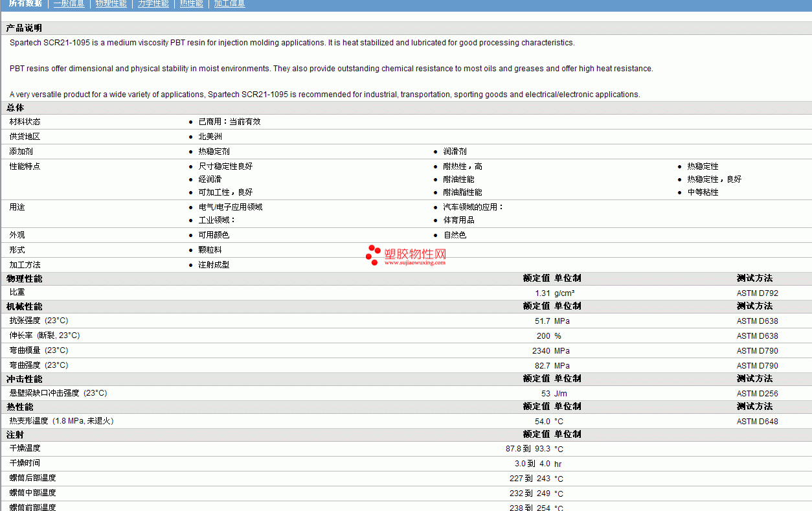Click the paragraph starting 'PBT resins offer dimensional'
812x511 pixels.
click(332, 69)
